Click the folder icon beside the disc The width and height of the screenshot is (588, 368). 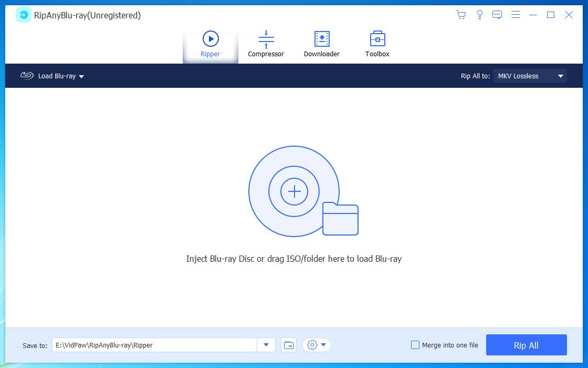tap(340, 219)
